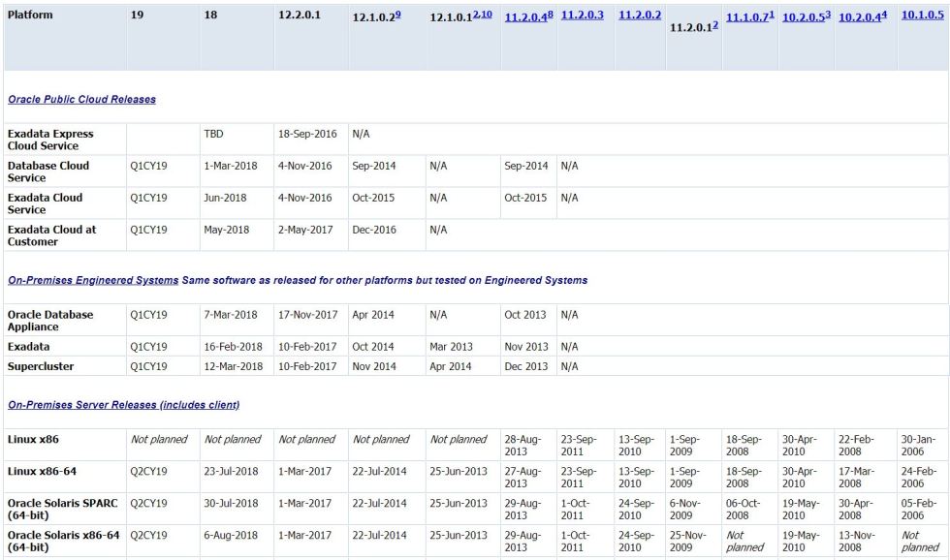Image resolution: width=950 pixels, height=560 pixels.
Task: Click the 05-Feb-2006 date cell
Action: 919,510
